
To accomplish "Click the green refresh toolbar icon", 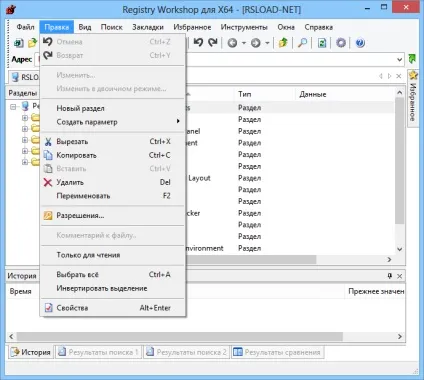I will [x=322, y=43].
